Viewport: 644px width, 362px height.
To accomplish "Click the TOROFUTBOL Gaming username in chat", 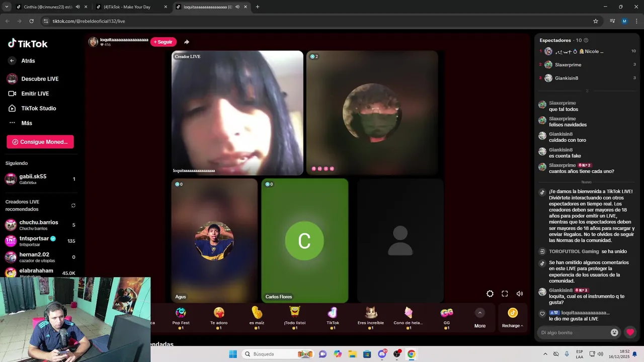I will point(574,251).
